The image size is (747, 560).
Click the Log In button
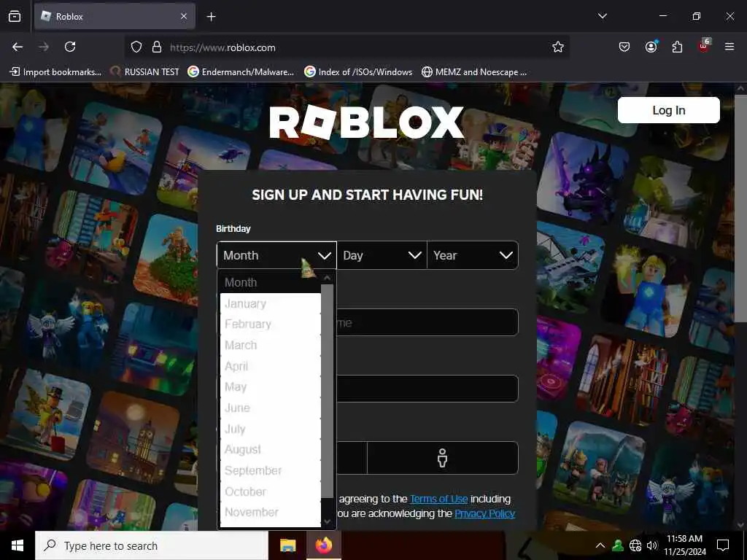[668, 111]
